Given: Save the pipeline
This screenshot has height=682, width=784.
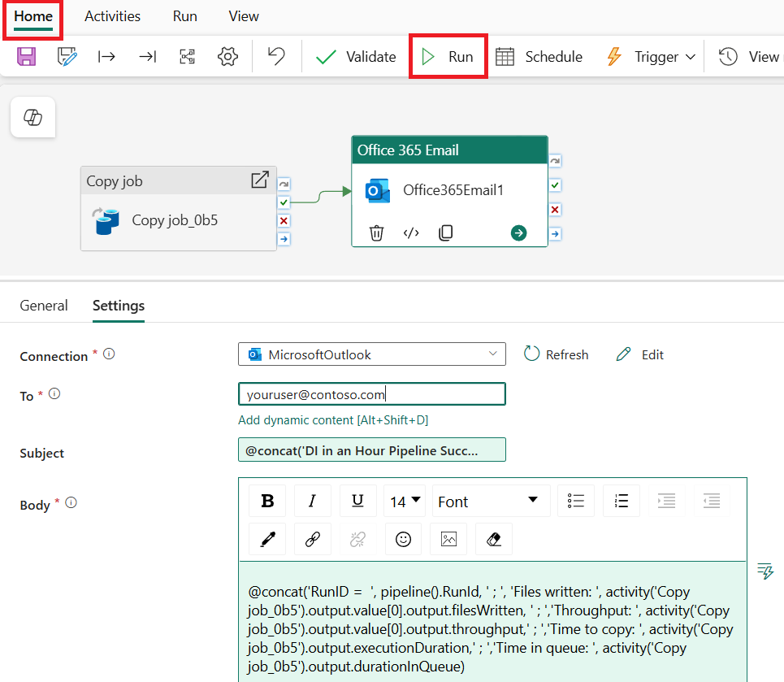Looking at the screenshot, I should pyautogui.click(x=25, y=56).
